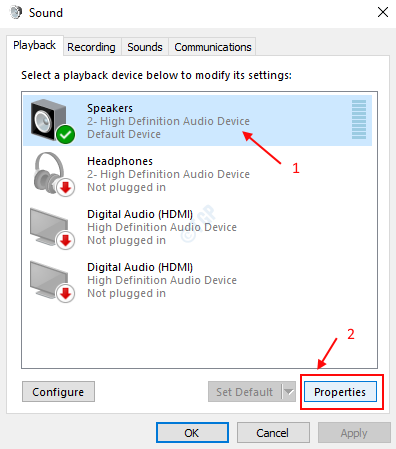The image size is (396, 449).
Task: Switch to the Recording tab
Action: coord(91,47)
